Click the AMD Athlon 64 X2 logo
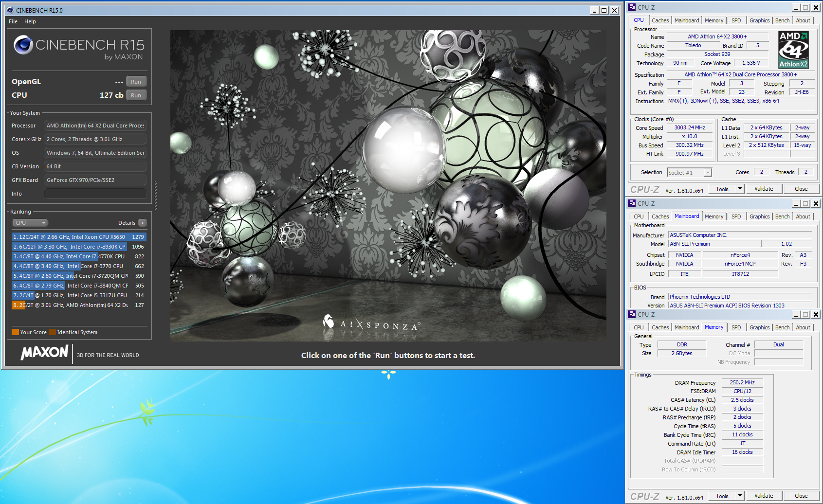The height and width of the screenshot is (504, 823). tap(793, 50)
